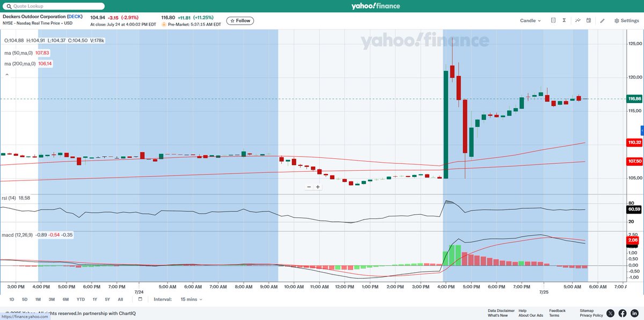Open the Facebook social icon
Screen dimensions: 644x320
pos(623,313)
